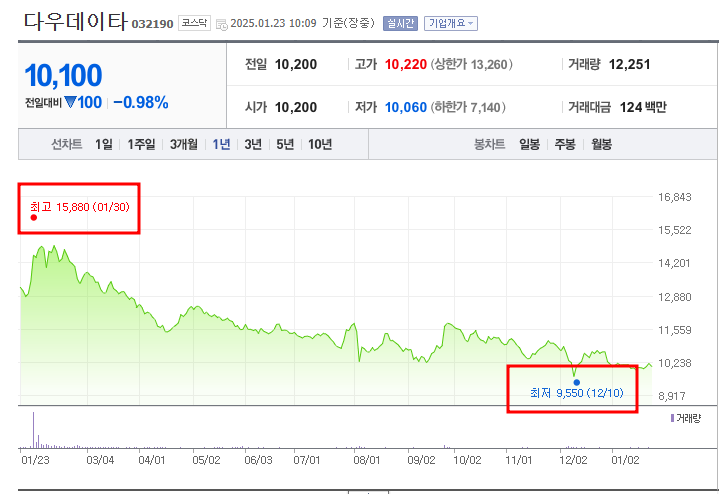Switch to the 주봉 candle chart
This screenshot has height=494, width=719.
click(x=565, y=144)
